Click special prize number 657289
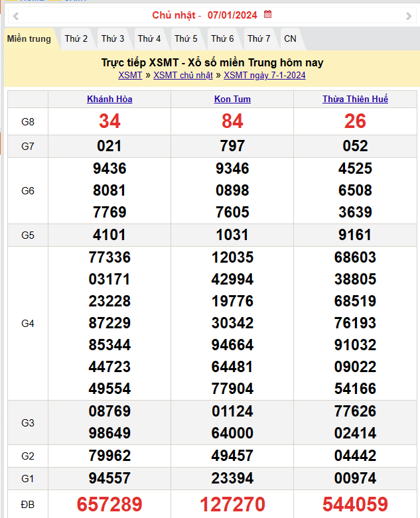The width and height of the screenshot is (420, 518). click(x=109, y=505)
